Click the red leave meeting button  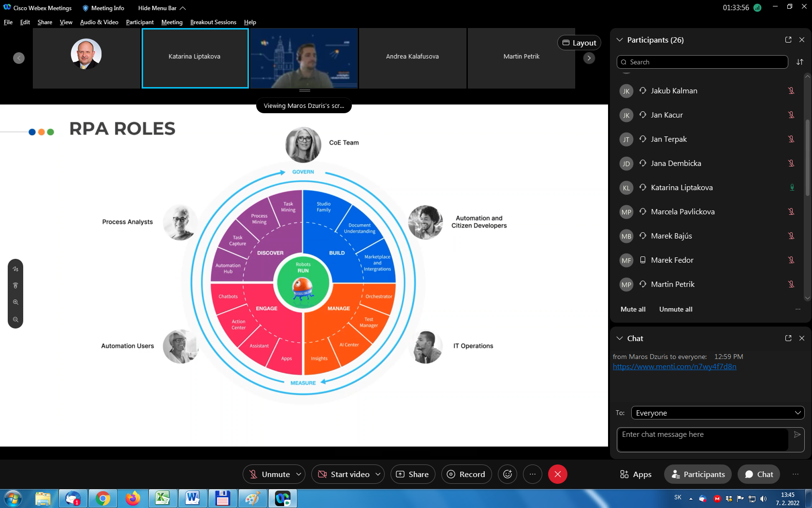[x=557, y=474]
